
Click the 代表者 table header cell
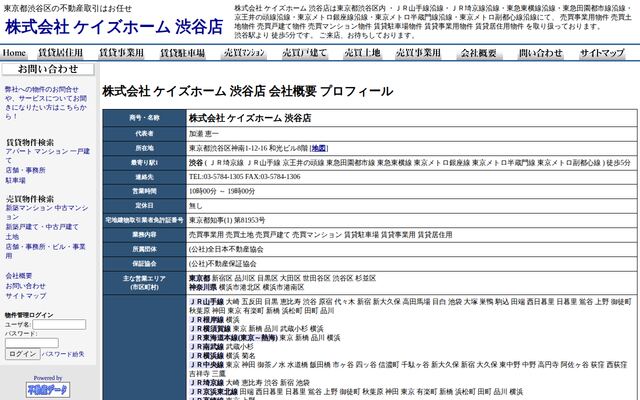click(x=144, y=133)
